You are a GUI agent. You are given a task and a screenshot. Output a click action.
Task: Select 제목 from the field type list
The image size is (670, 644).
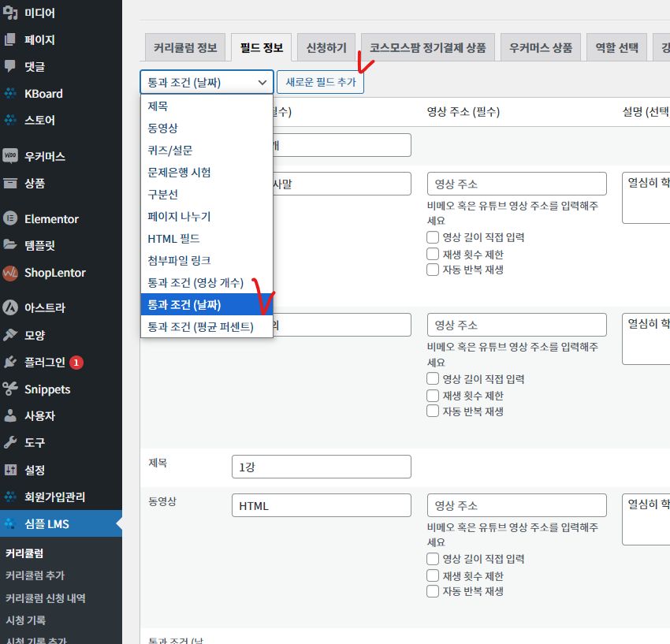[x=207, y=106]
